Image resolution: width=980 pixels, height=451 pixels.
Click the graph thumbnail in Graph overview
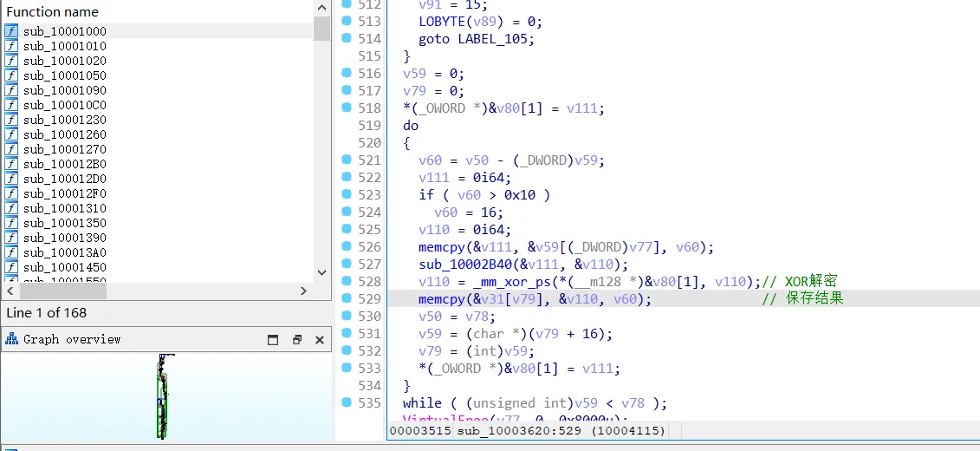point(161,395)
